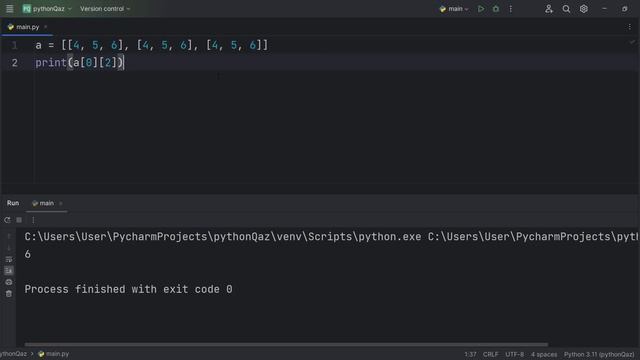This screenshot has width=640, height=360.
Task: Click the console horizontal scrollbar
Action: pos(286,344)
